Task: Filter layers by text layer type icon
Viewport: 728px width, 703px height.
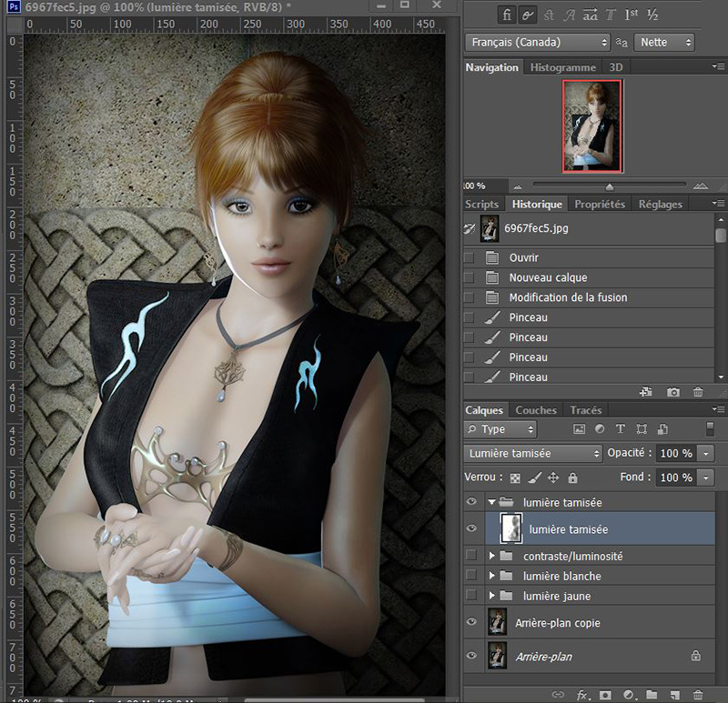Action: [x=621, y=429]
